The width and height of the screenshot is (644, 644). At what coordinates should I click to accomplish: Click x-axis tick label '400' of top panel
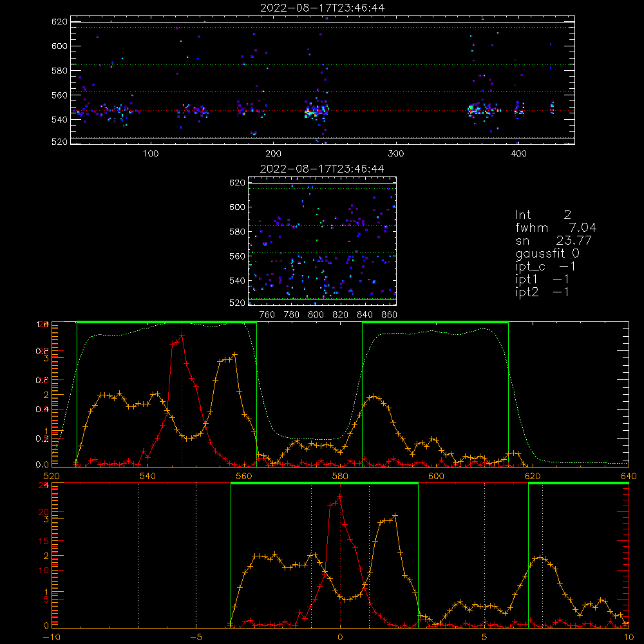click(x=518, y=154)
